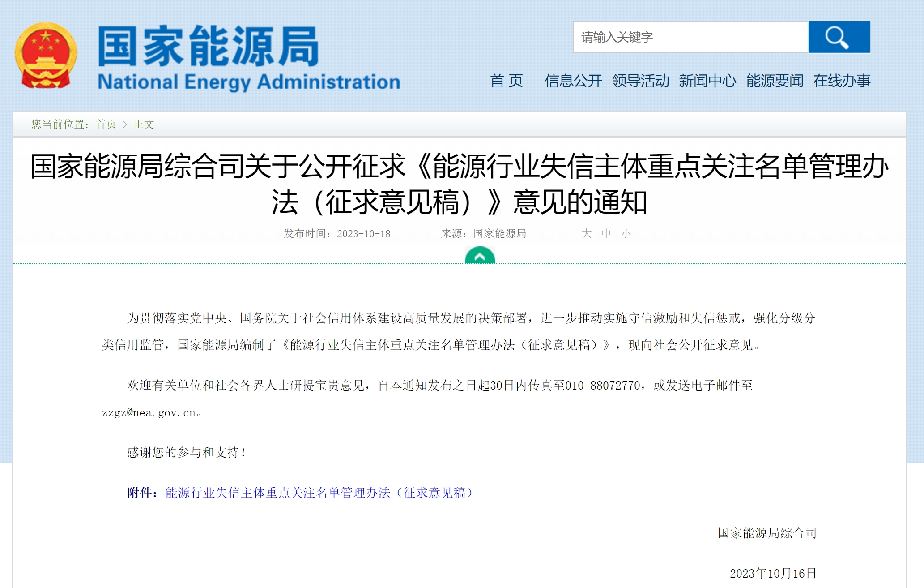Click the breadcrumb chevron separator

125,124
